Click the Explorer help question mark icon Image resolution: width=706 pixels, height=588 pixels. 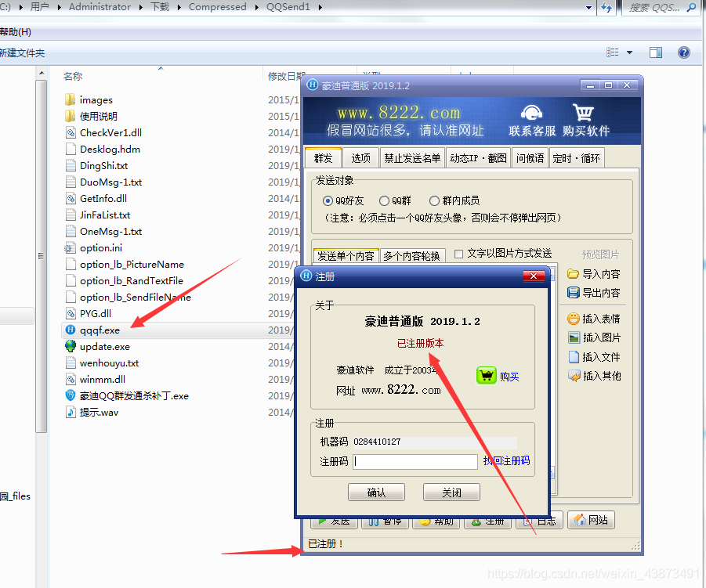684,52
